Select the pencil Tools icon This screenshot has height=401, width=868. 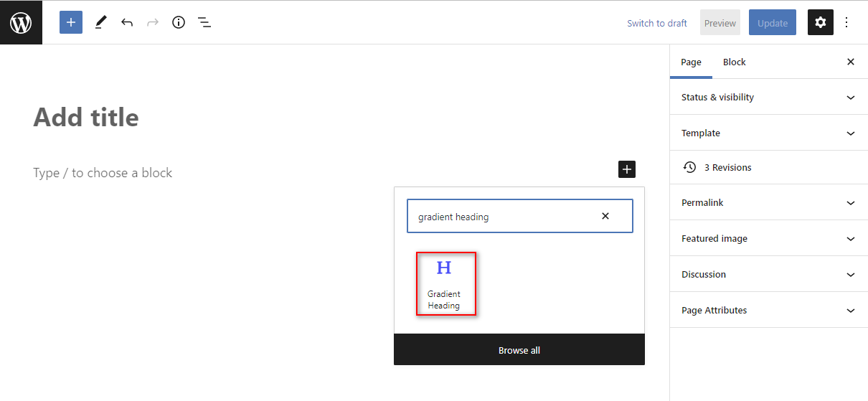[100, 22]
